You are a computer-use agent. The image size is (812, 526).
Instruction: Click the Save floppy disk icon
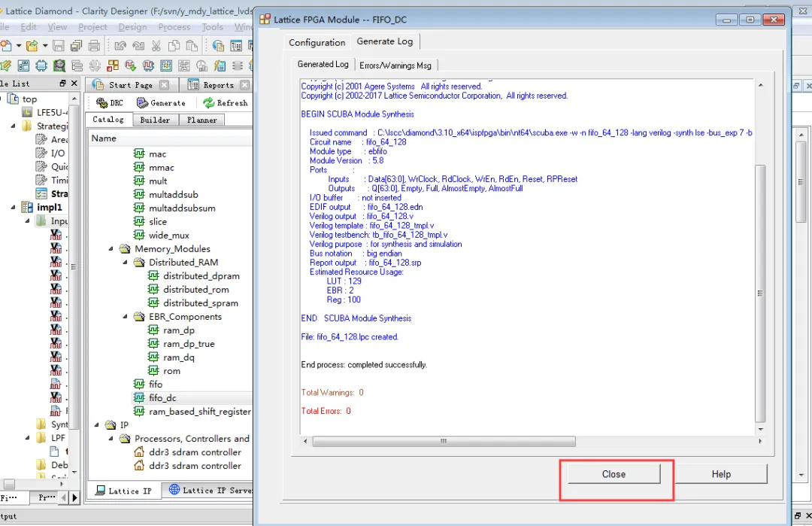pos(58,47)
